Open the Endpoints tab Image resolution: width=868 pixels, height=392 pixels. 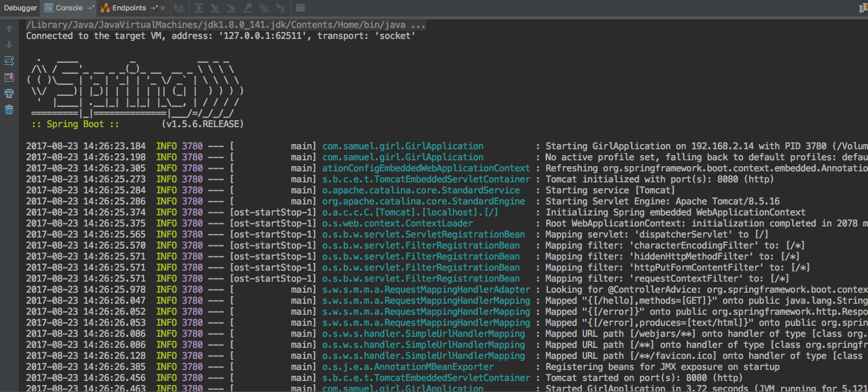tap(129, 8)
